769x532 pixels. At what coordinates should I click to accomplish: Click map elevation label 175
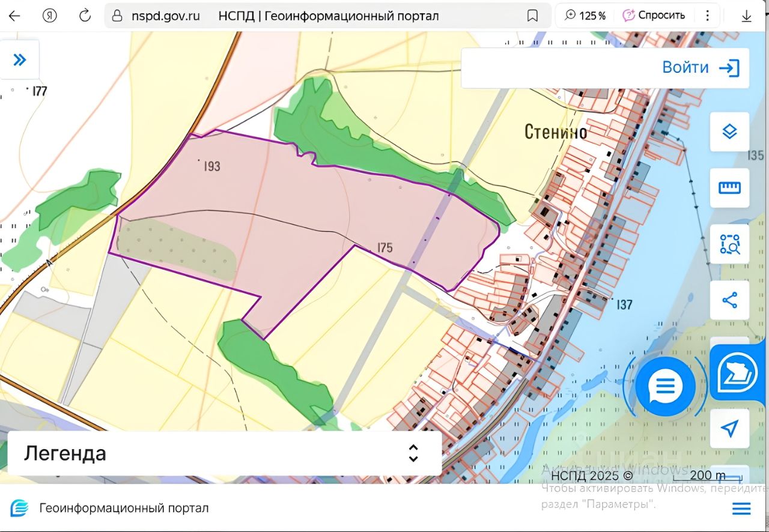click(384, 247)
